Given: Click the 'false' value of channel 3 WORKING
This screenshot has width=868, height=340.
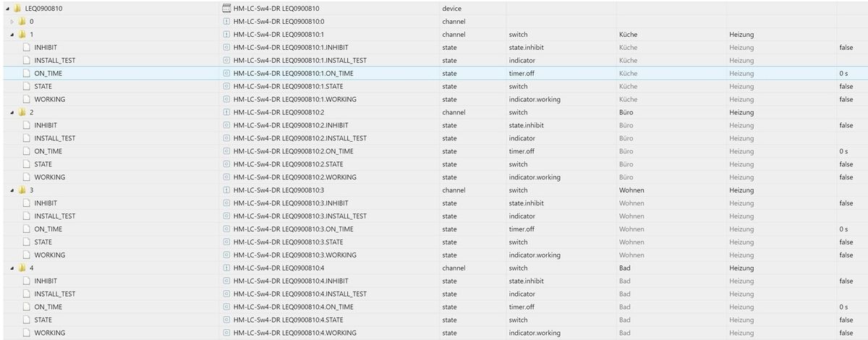Looking at the screenshot, I should (x=846, y=255).
